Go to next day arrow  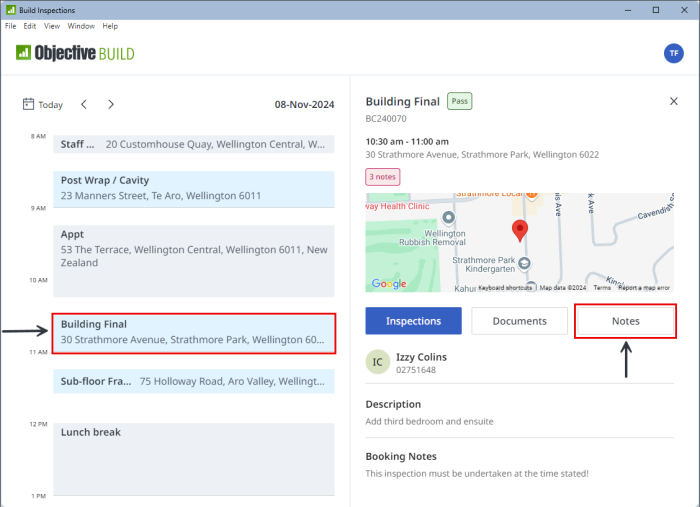[x=111, y=104]
